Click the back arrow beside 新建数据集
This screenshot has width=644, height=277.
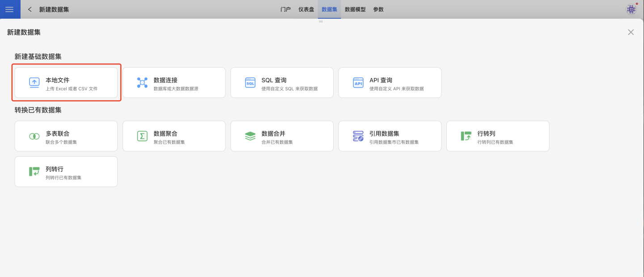coord(30,9)
